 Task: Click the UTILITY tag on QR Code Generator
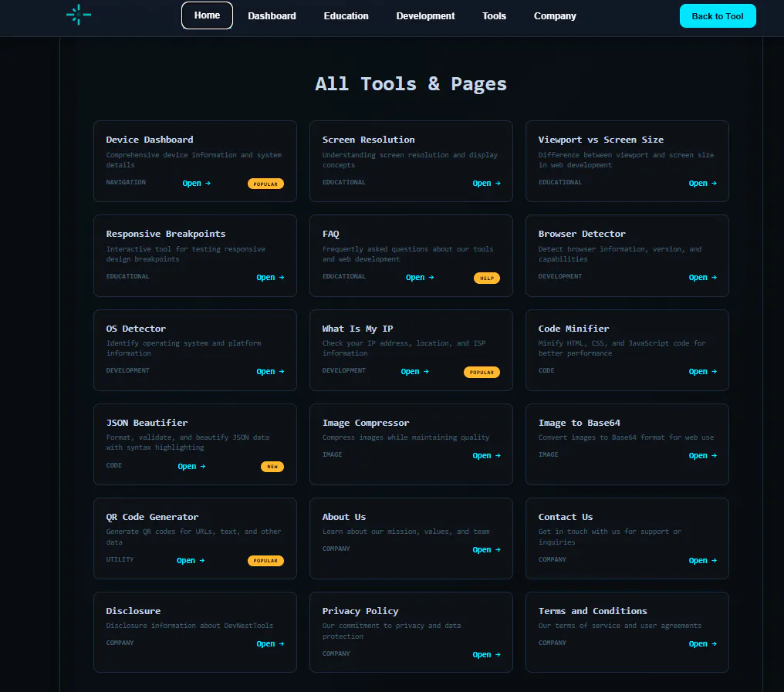tap(120, 559)
